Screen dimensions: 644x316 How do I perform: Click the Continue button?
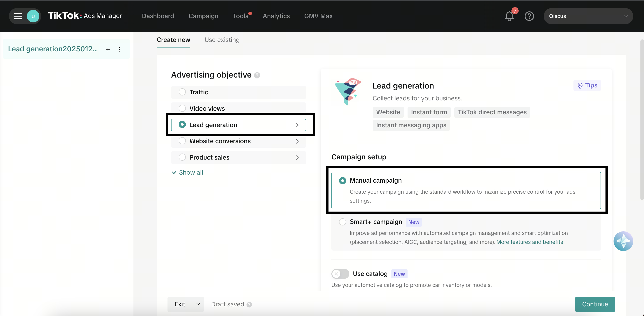595,304
